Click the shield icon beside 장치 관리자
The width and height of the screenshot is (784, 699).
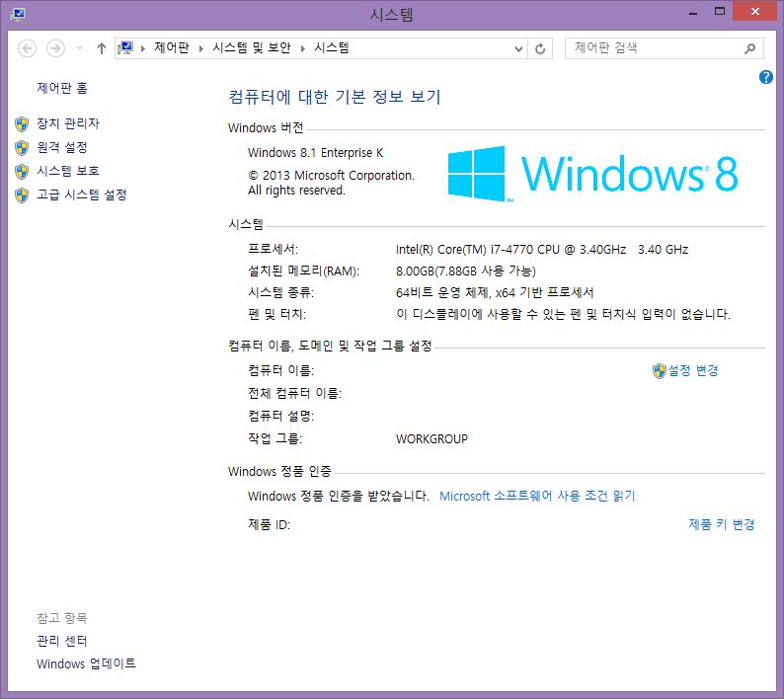22,124
